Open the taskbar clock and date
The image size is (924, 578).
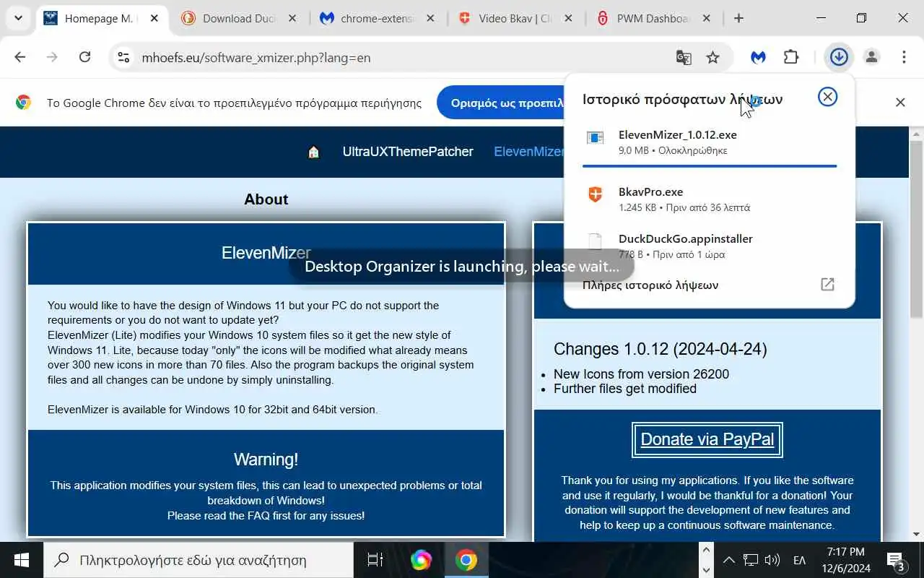(845, 560)
